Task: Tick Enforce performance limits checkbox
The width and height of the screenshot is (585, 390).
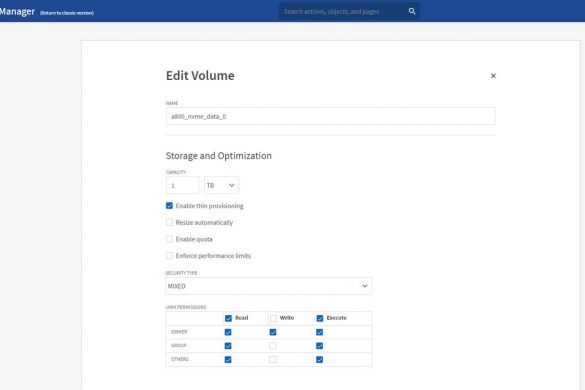Action: (x=169, y=256)
